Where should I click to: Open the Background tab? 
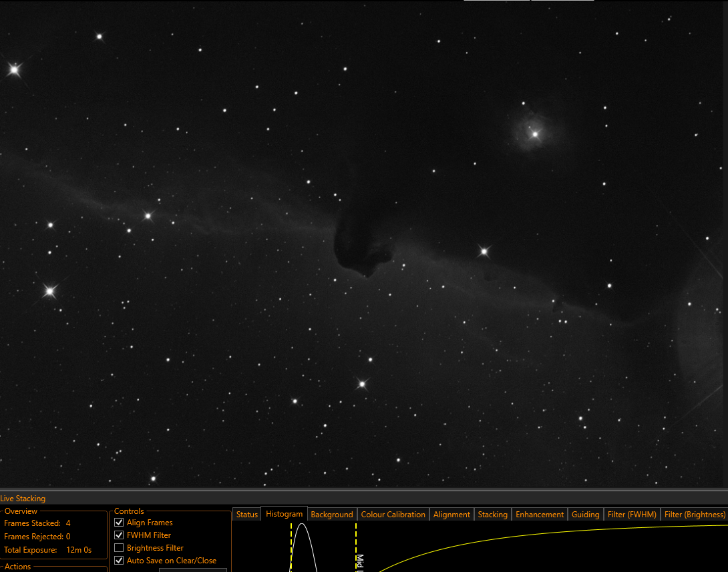[332, 515]
